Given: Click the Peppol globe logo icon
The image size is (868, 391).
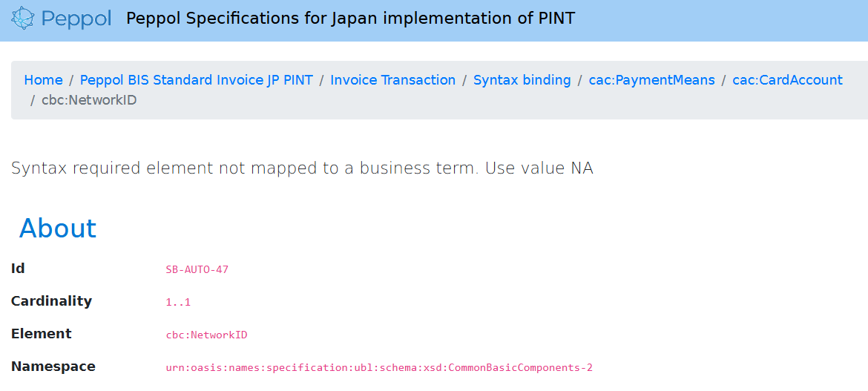Looking at the screenshot, I should point(23,19).
